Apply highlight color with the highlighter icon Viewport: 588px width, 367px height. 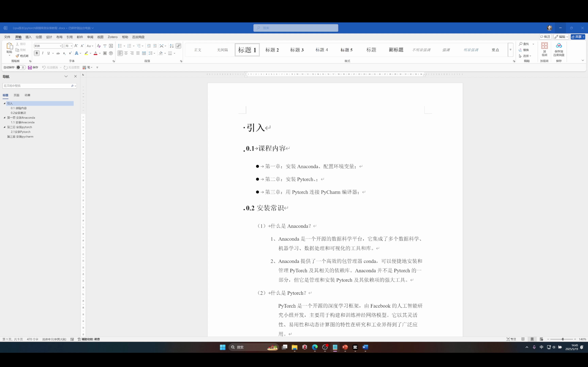[x=87, y=53]
